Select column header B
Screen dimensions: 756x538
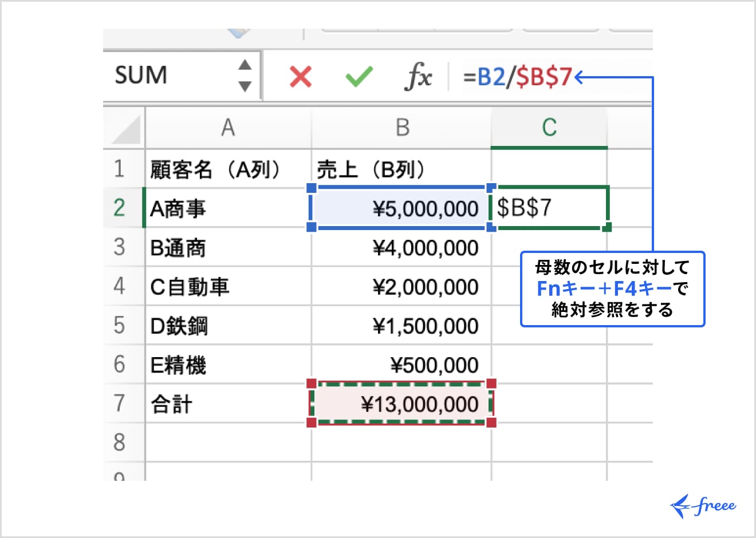(x=401, y=128)
